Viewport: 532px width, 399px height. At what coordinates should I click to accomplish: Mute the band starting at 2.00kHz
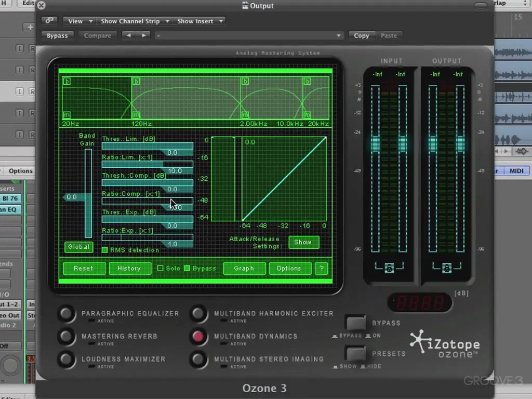point(245,115)
